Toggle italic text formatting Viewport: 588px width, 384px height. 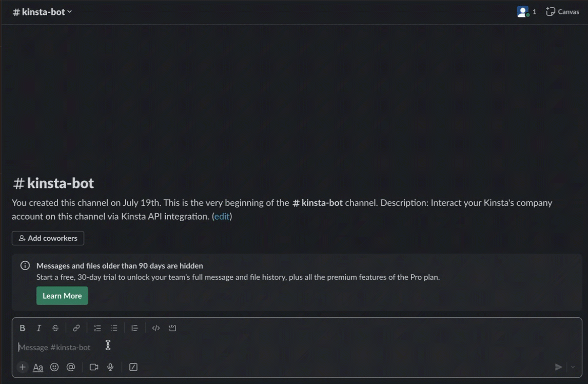coord(38,328)
